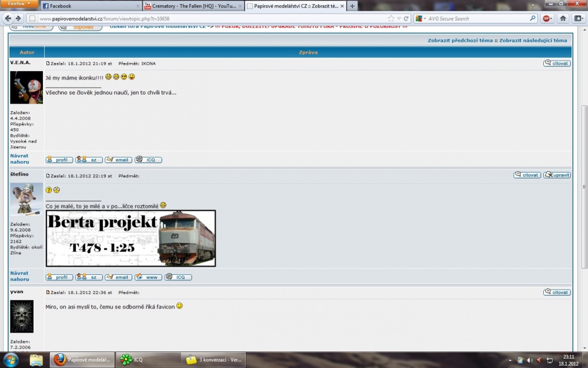
Task: Open the Berta projekt signature banner
Action: click(x=131, y=238)
